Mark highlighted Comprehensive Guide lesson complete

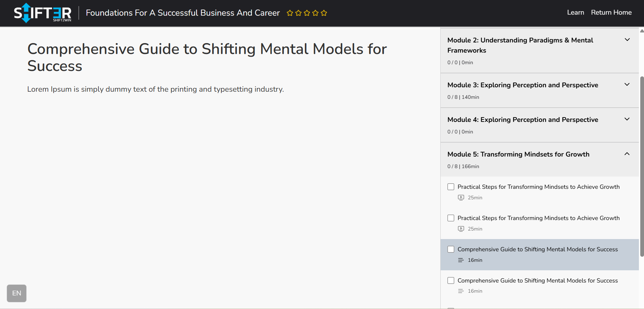451,249
